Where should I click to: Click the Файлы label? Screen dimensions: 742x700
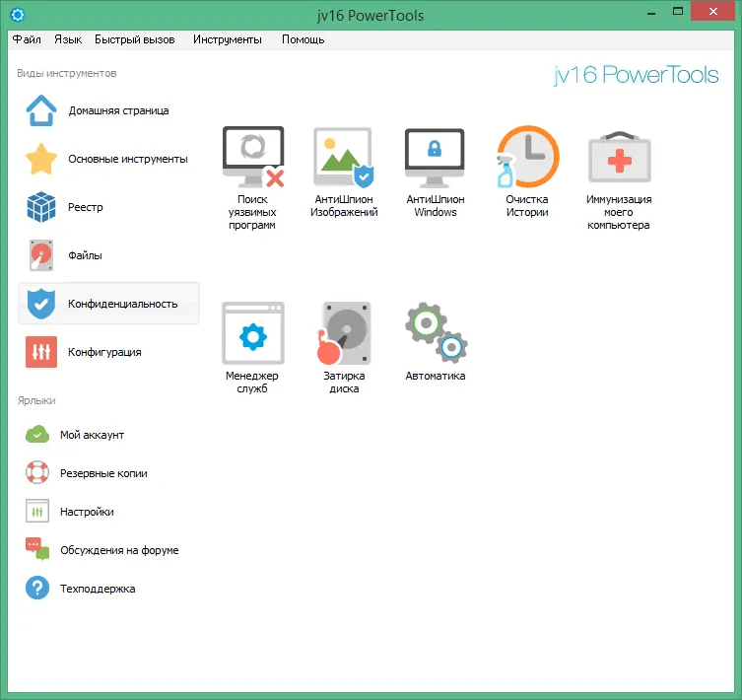[x=85, y=255]
